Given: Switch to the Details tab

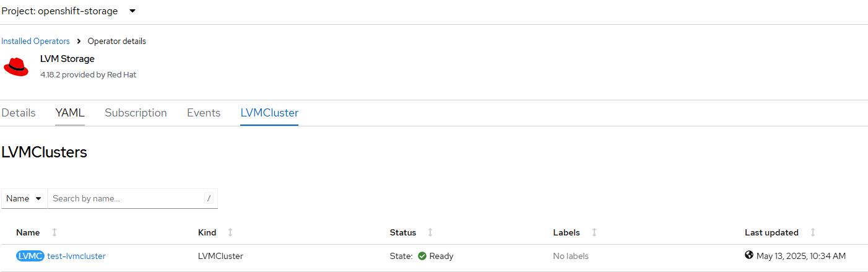Looking at the screenshot, I should [x=18, y=113].
